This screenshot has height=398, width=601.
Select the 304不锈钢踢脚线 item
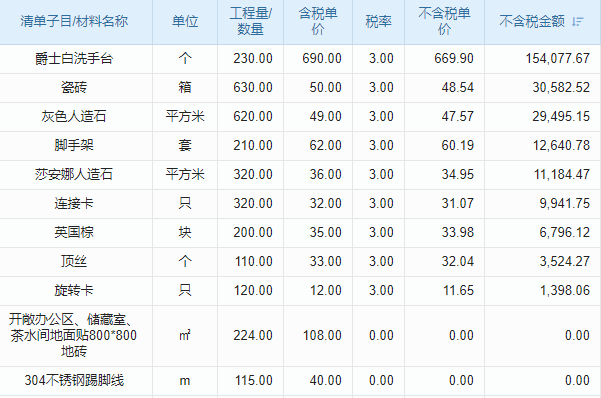(x=74, y=380)
